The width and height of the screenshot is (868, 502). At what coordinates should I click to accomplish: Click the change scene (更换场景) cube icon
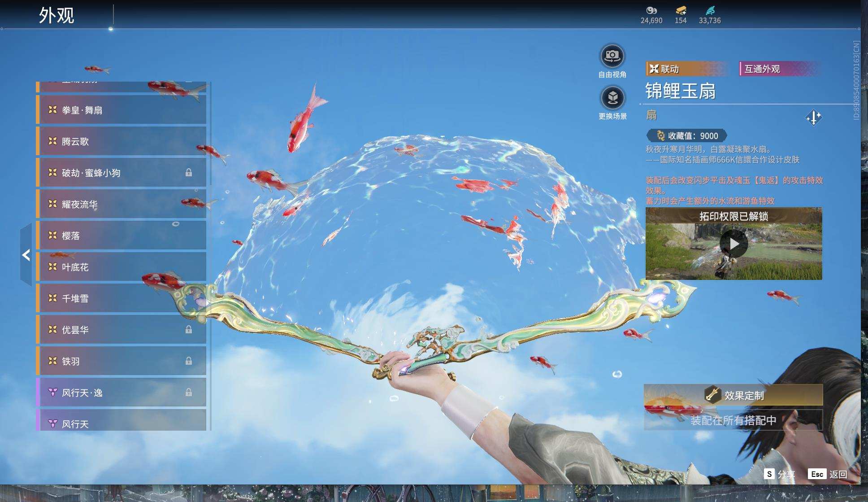click(612, 97)
